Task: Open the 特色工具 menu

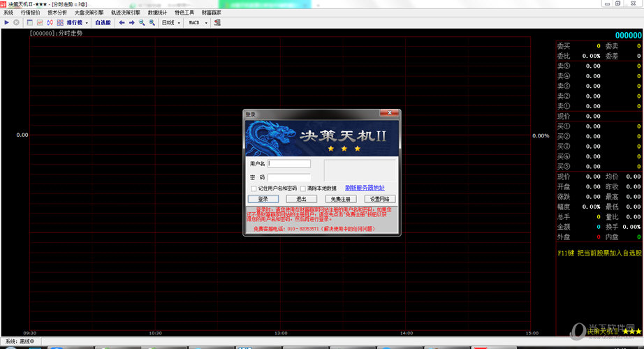Action: coord(184,13)
